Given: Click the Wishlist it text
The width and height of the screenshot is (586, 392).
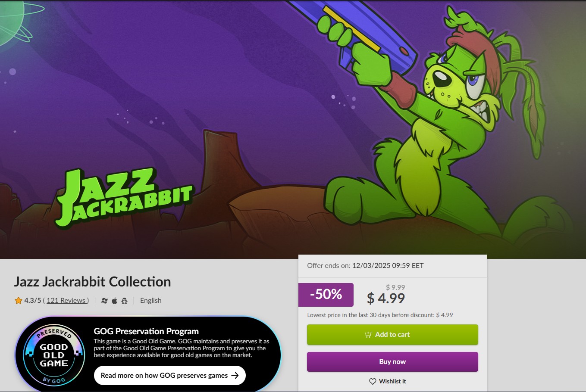Looking at the screenshot, I should [x=392, y=381].
